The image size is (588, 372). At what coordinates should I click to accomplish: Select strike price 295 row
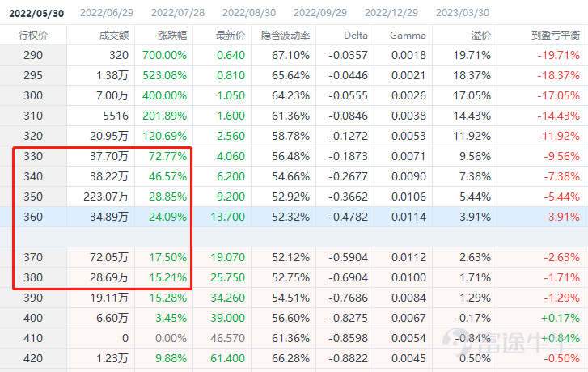(x=294, y=75)
